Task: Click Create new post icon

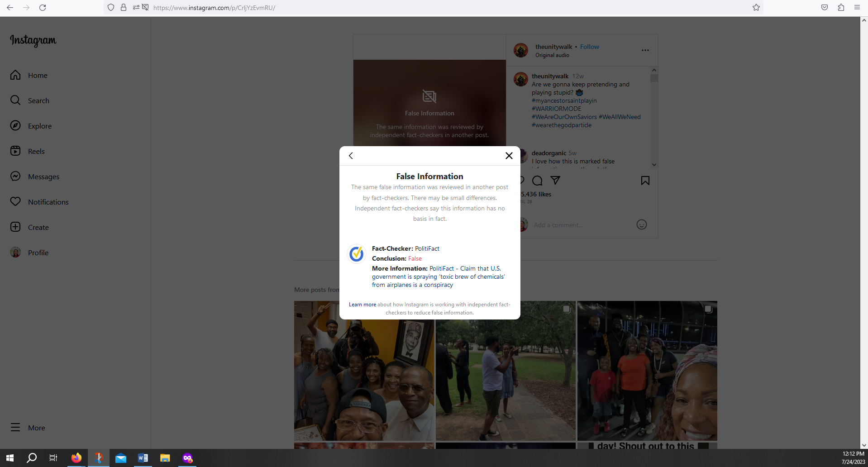Action: 15,227
